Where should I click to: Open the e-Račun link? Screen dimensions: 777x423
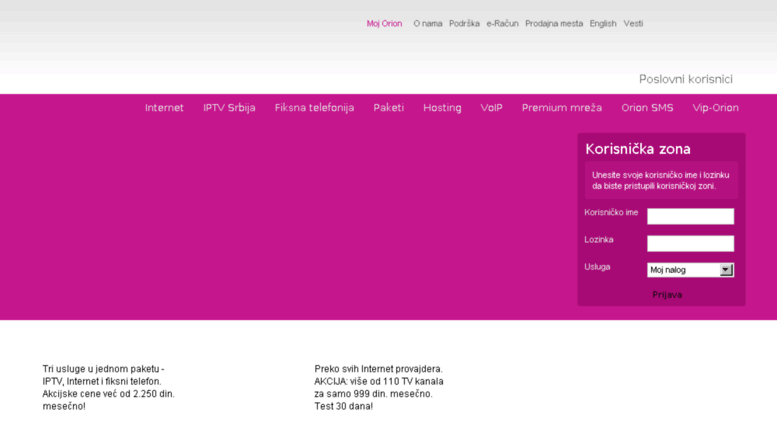tap(502, 23)
